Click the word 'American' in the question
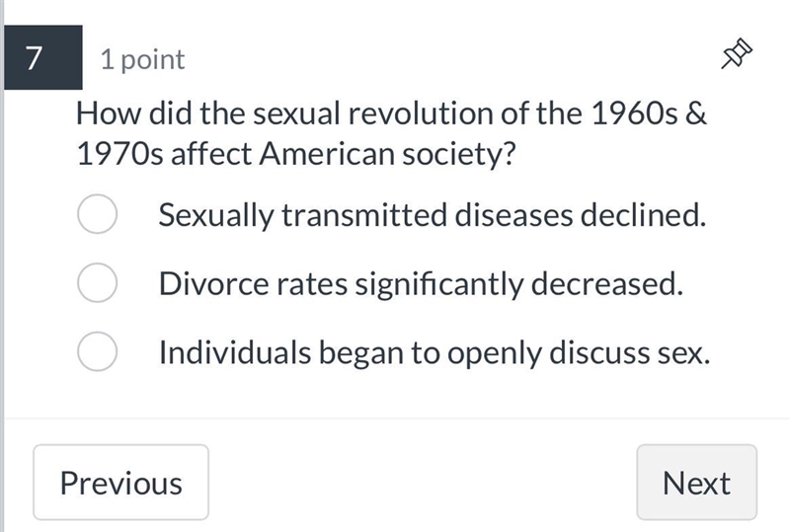Viewport: 790px width, 532px height. tap(327, 154)
